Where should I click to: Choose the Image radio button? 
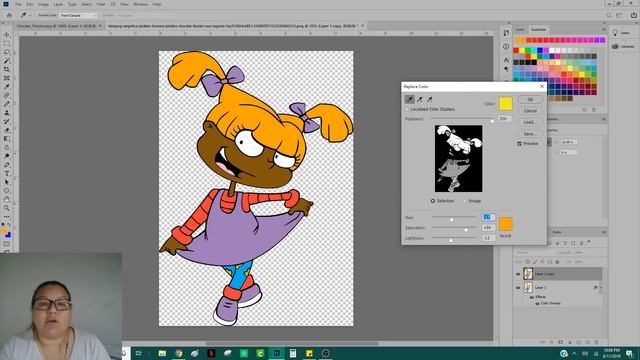pyautogui.click(x=464, y=201)
